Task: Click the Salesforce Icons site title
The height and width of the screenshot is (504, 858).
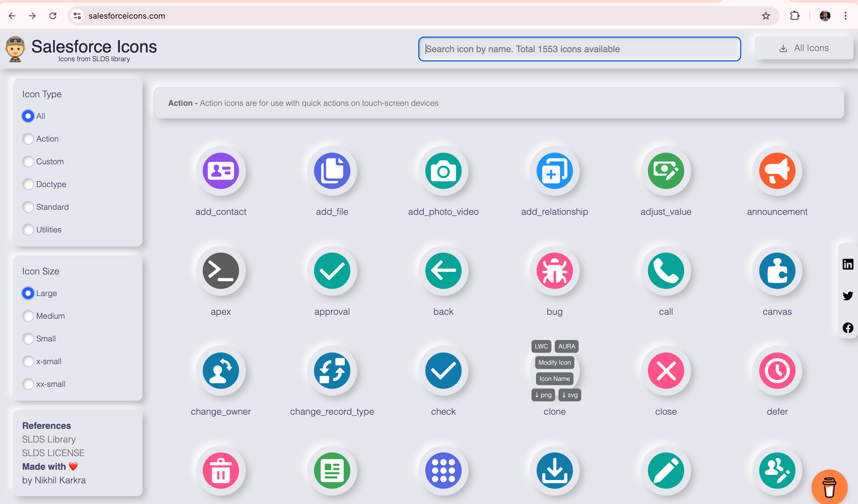Action: tap(94, 46)
